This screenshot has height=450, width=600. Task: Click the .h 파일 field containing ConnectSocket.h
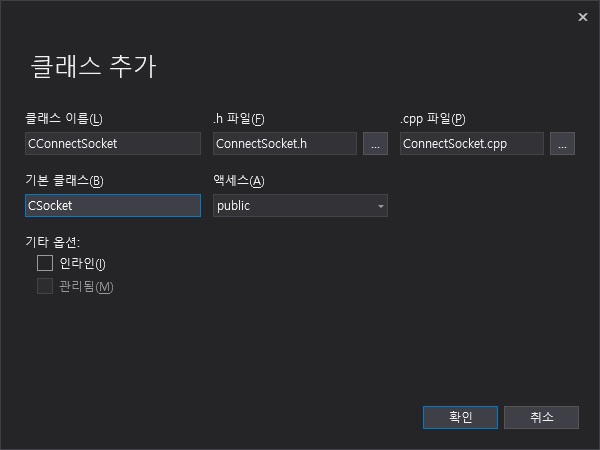pos(285,143)
